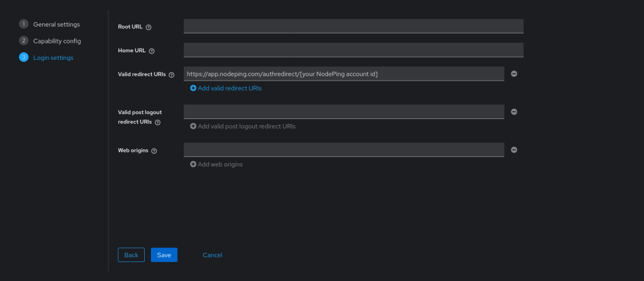Click help icon next to Root URL
The width and height of the screenshot is (644, 281).
149,27
